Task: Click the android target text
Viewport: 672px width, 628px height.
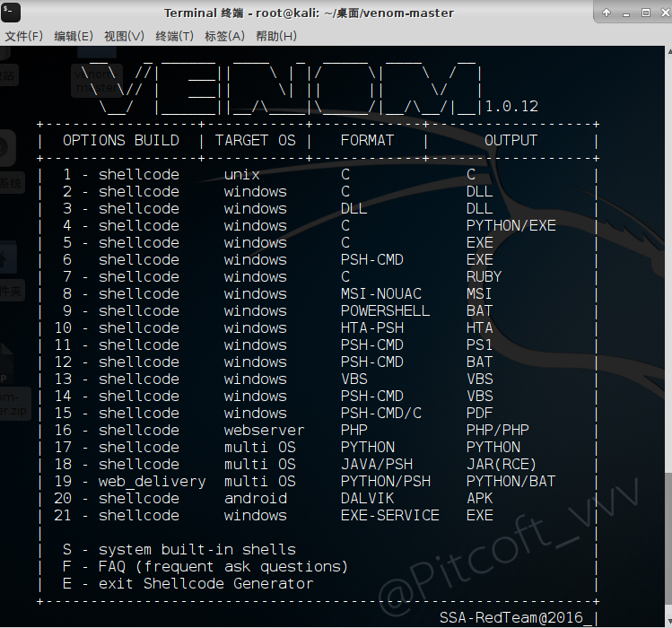Action: point(256,499)
